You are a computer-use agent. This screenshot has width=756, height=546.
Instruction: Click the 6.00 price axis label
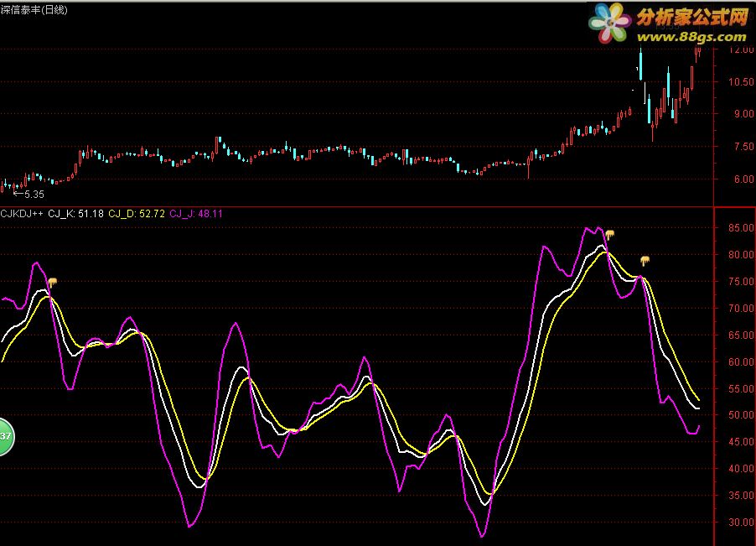pyautogui.click(x=744, y=179)
